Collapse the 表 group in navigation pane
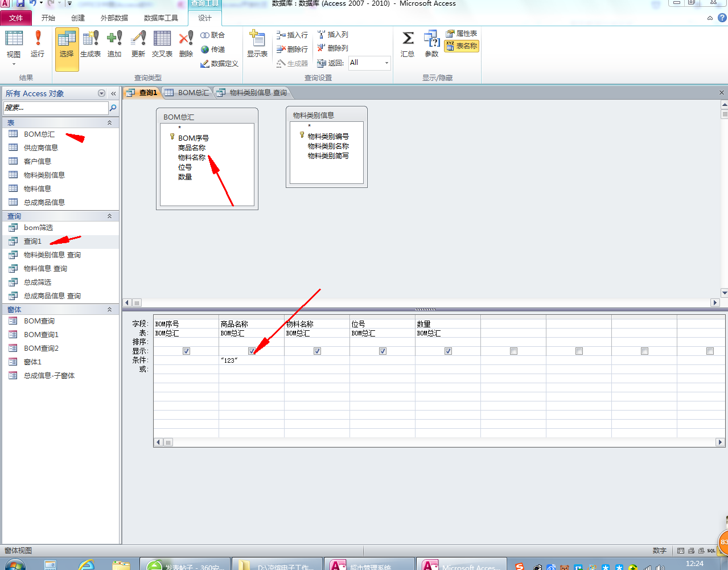 point(109,122)
